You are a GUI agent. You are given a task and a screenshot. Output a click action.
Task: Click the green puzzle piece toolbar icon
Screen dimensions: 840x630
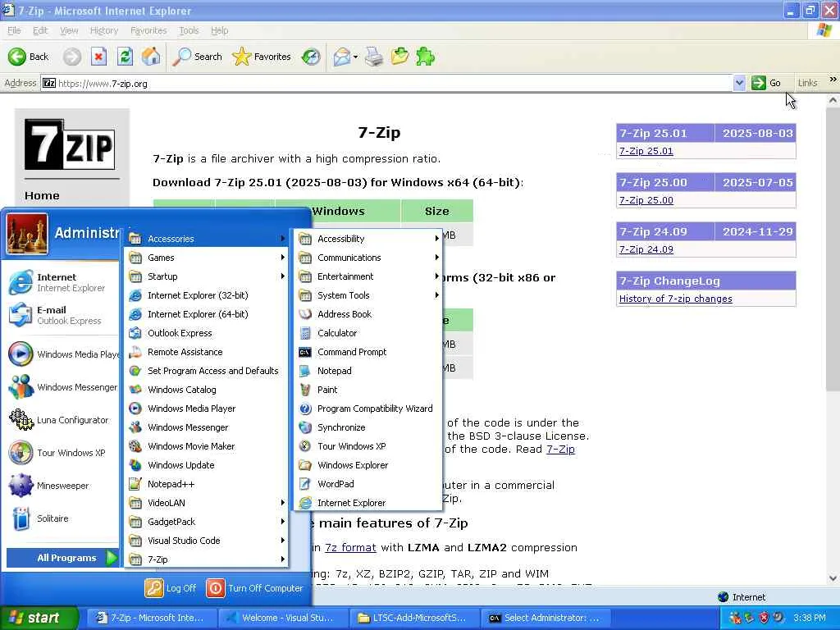coord(425,57)
